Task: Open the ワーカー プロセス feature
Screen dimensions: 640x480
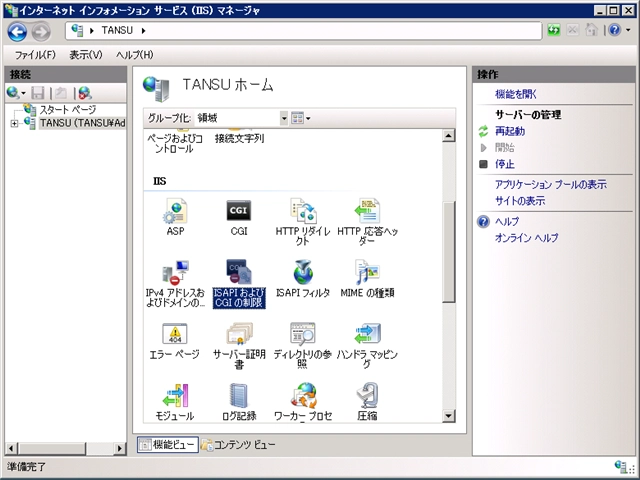Action: tap(303, 402)
